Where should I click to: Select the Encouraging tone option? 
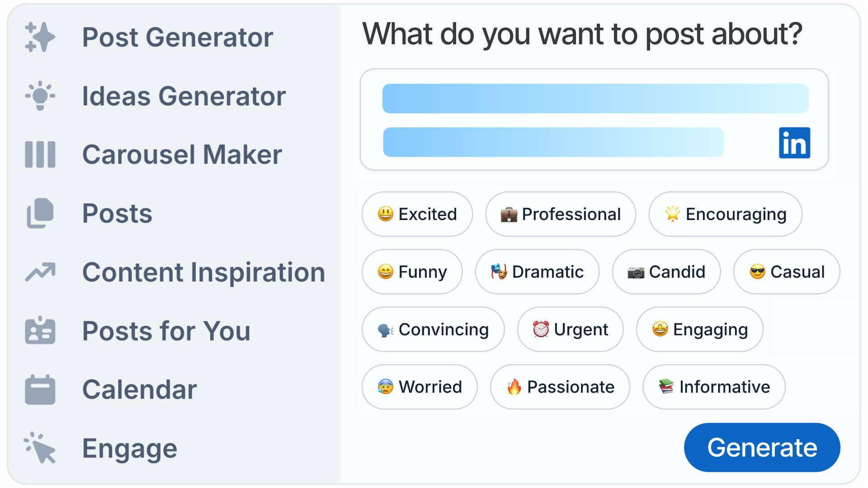point(725,214)
